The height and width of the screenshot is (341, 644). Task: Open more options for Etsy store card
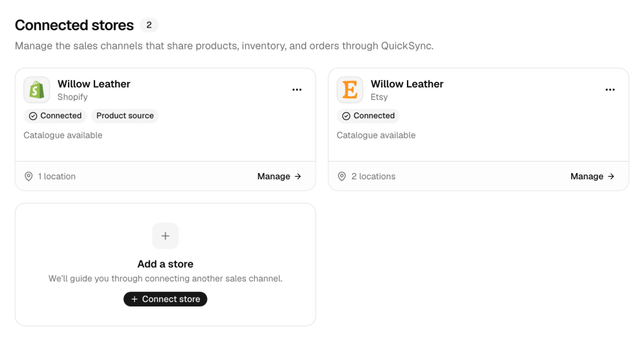(610, 89)
